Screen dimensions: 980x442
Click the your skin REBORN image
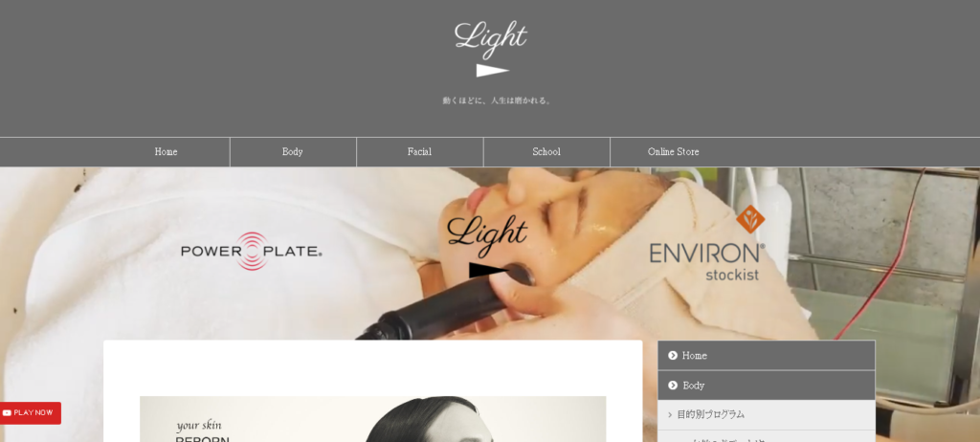pyautogui.click(x=372, y=419)
